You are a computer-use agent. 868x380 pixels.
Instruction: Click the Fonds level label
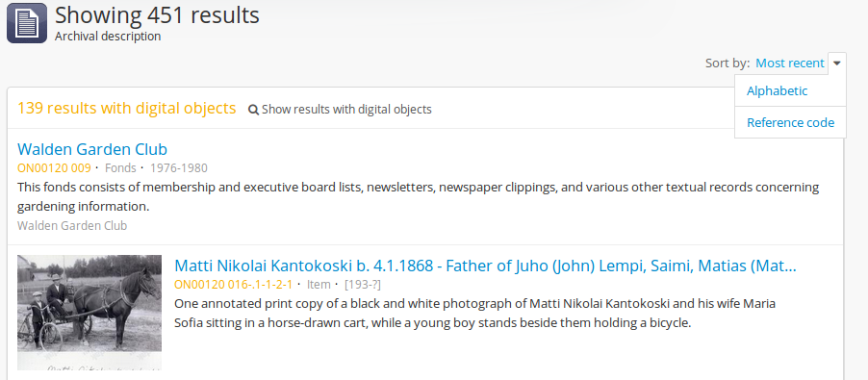120,167
